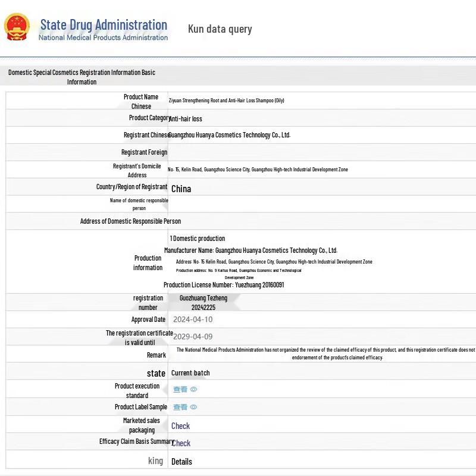Click the Address of Domestic Responsible Person label
476x476 pixels.
point(130,221)
